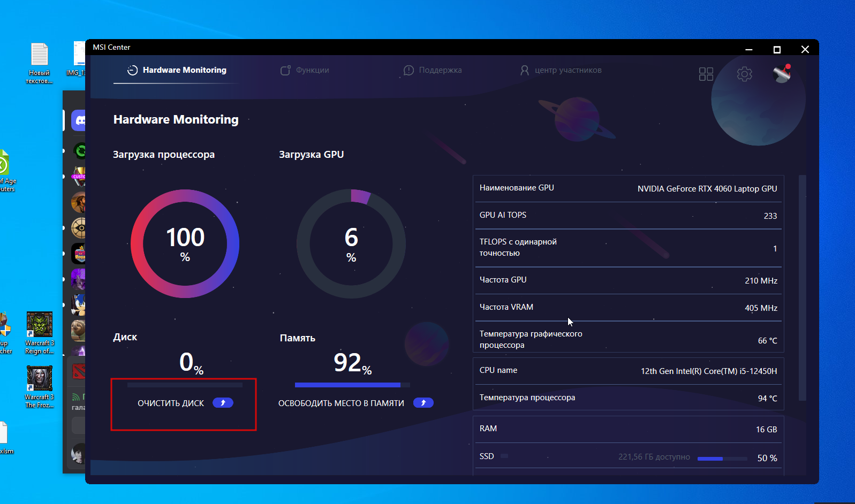This screenshot has height=504, width=855.
Task: Go to центр участников tab
Action: pos(561,70)
